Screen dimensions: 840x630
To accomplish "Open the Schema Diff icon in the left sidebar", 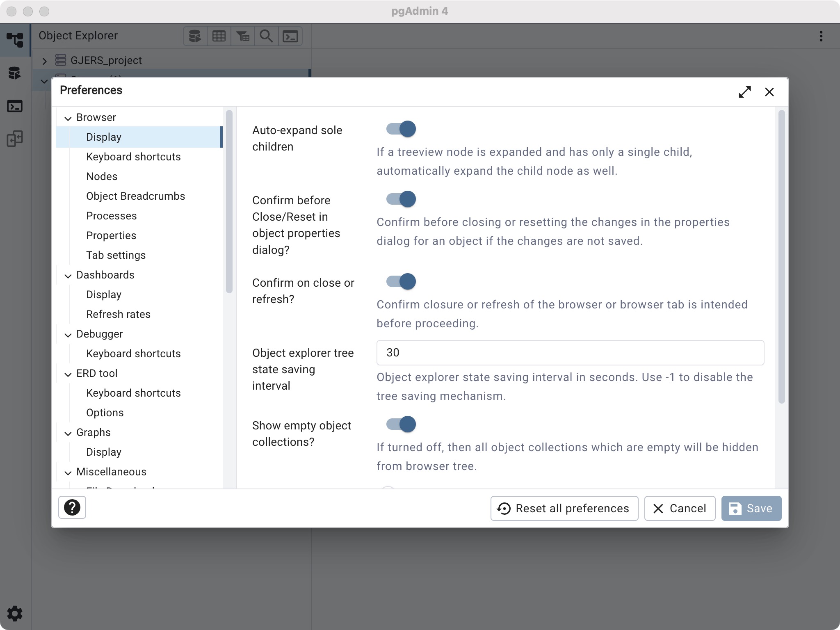I will 15,139.
